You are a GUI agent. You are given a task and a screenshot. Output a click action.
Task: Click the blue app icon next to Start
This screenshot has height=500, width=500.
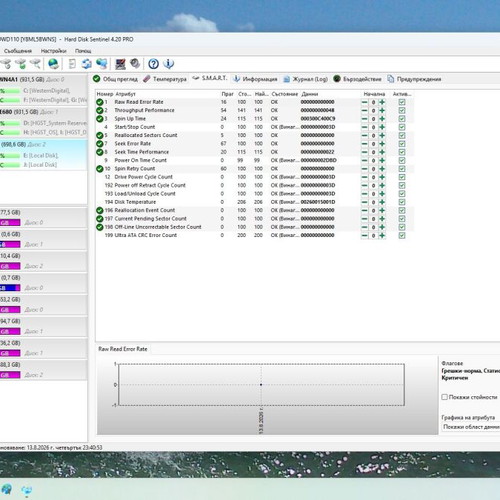(27, 490)
